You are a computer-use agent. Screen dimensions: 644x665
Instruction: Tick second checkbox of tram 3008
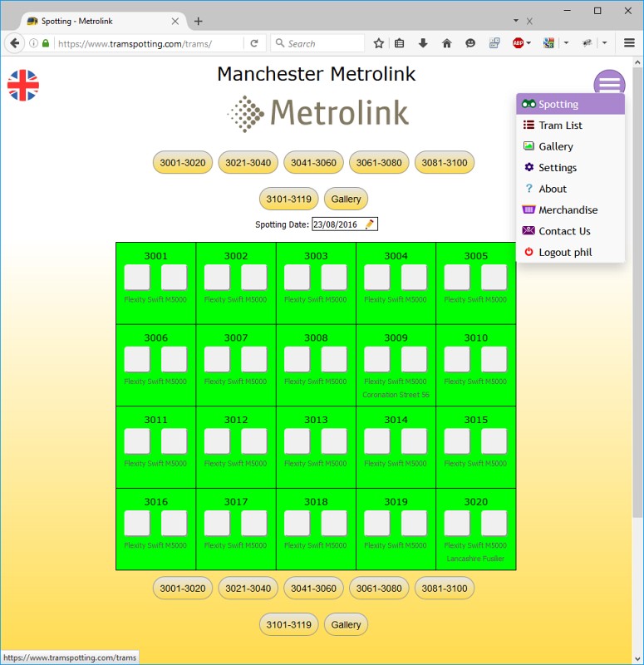point(334,359)
